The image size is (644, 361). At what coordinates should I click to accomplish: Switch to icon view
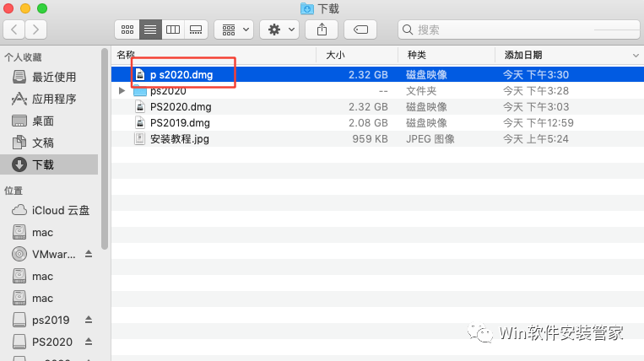click(127, 30)
